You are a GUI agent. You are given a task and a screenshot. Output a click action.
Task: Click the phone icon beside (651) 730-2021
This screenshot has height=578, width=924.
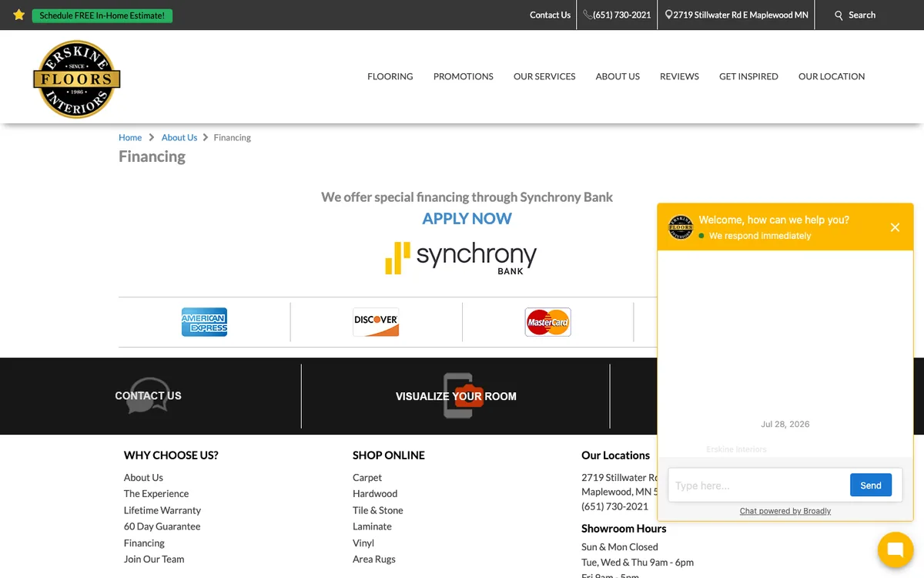point(588,15)
